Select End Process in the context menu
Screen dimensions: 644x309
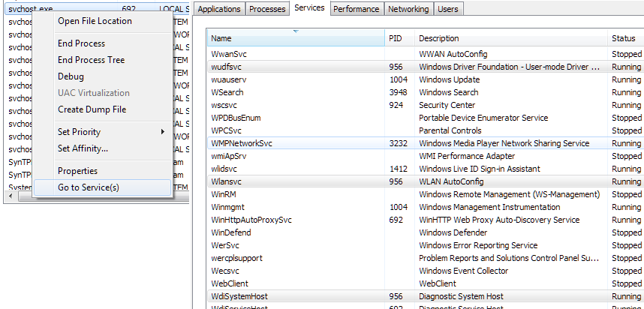click(81, 43)
